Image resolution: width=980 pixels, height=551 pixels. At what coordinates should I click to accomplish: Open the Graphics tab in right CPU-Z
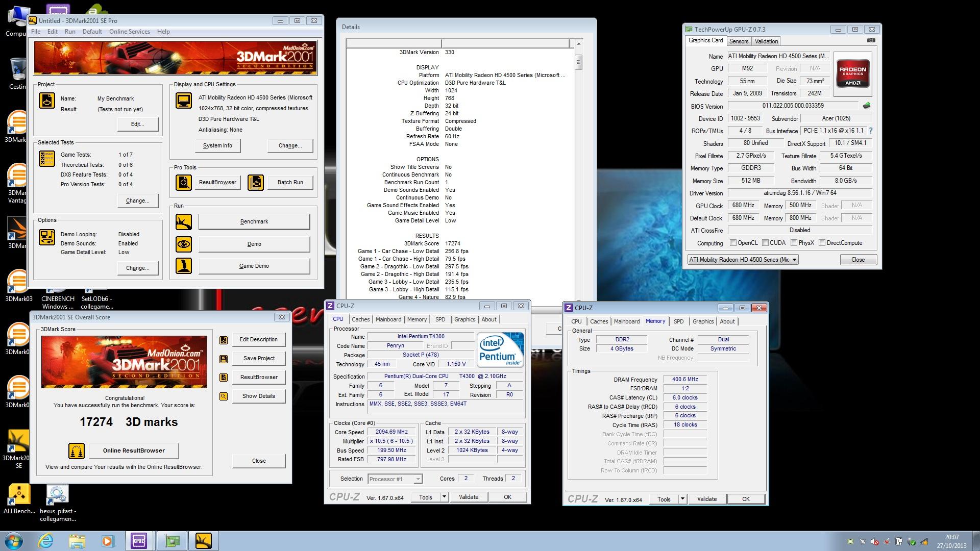coord(703,321)
